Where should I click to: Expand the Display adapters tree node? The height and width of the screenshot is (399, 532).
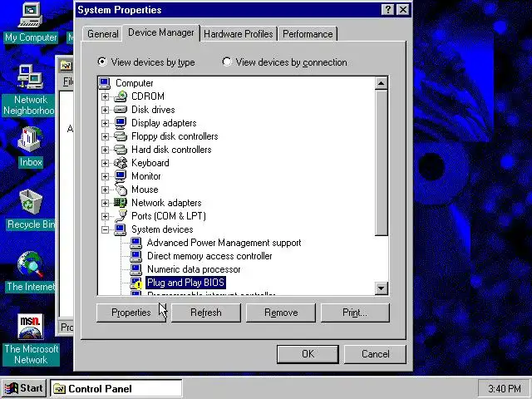pos(106,123)
